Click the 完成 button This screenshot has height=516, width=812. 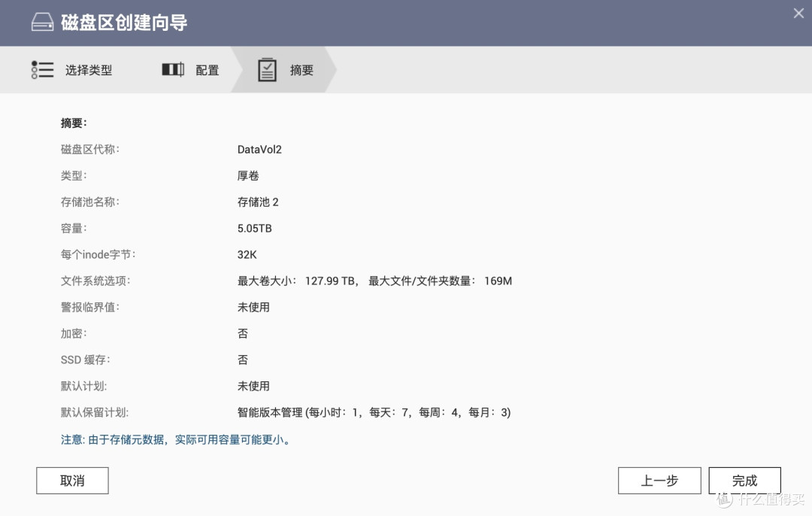[744, 480]
